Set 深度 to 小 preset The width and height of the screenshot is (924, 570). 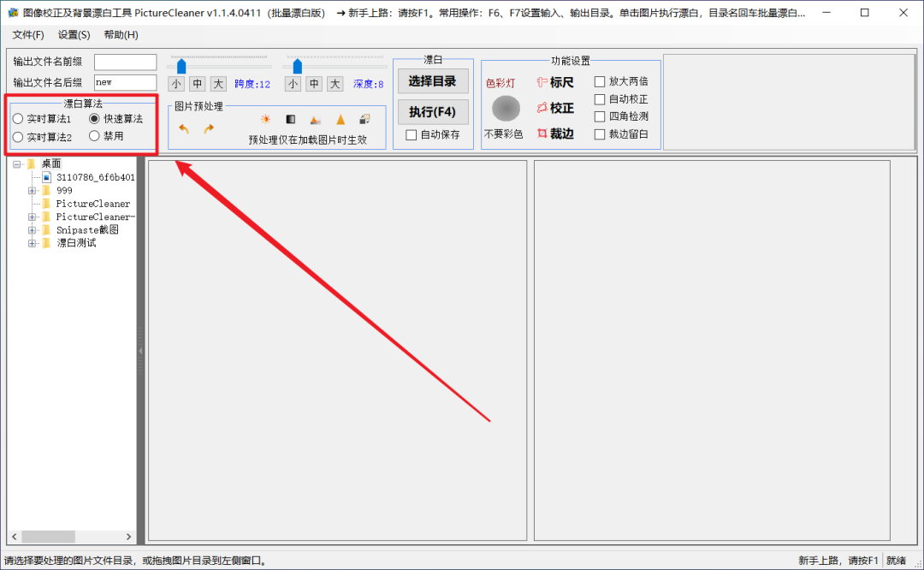[x=293, y=84]
